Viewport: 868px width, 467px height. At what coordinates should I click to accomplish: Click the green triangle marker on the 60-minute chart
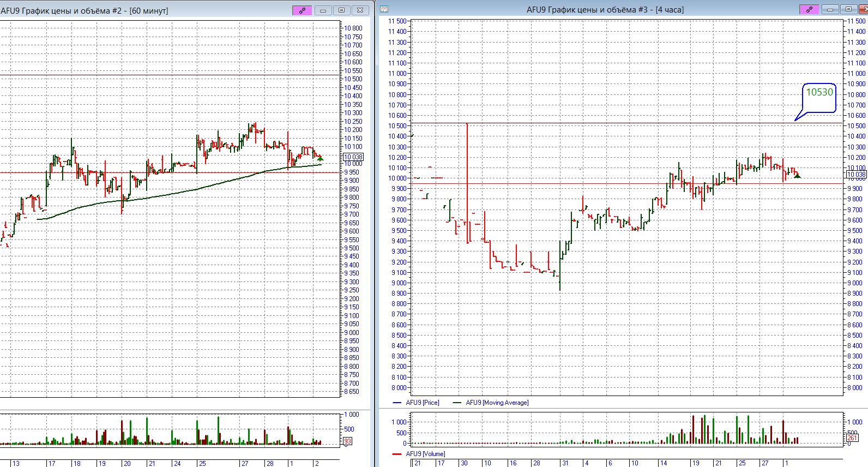pyautogui.click(x=321, y=159)
